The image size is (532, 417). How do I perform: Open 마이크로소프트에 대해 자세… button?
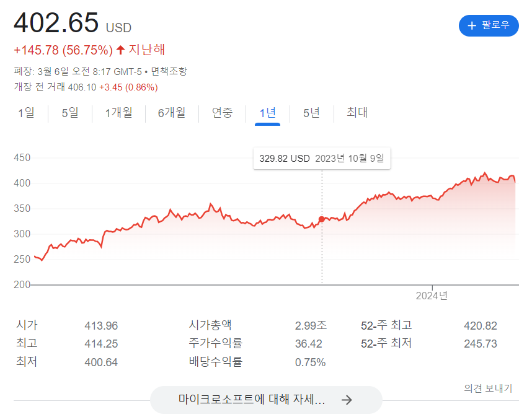(266, 400)
